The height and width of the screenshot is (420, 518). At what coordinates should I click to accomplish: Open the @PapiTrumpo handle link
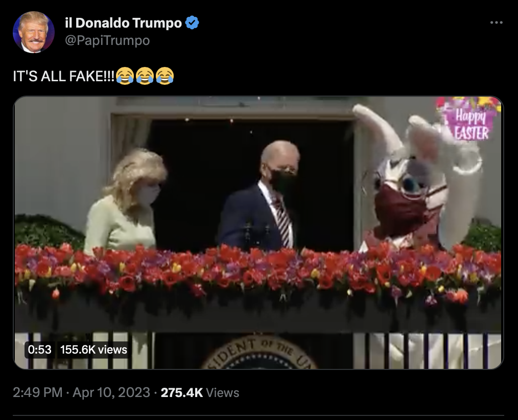107,40
